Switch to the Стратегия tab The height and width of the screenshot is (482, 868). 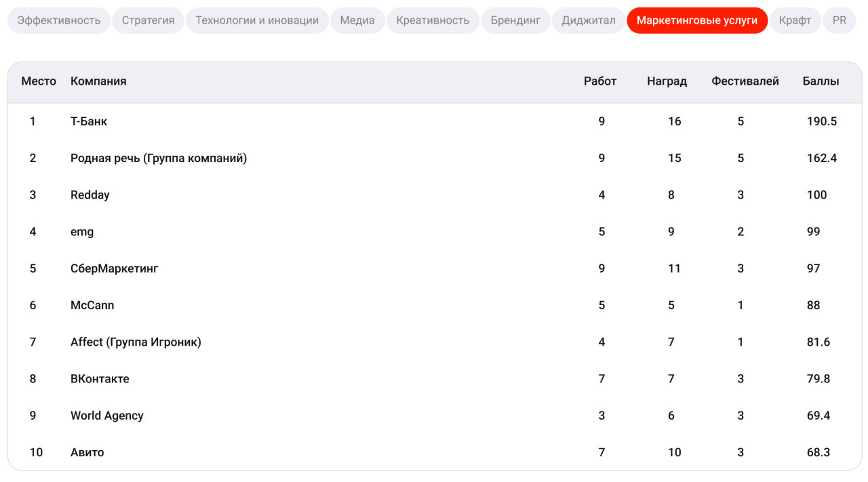pyautogui.click(x=148, y=20)
